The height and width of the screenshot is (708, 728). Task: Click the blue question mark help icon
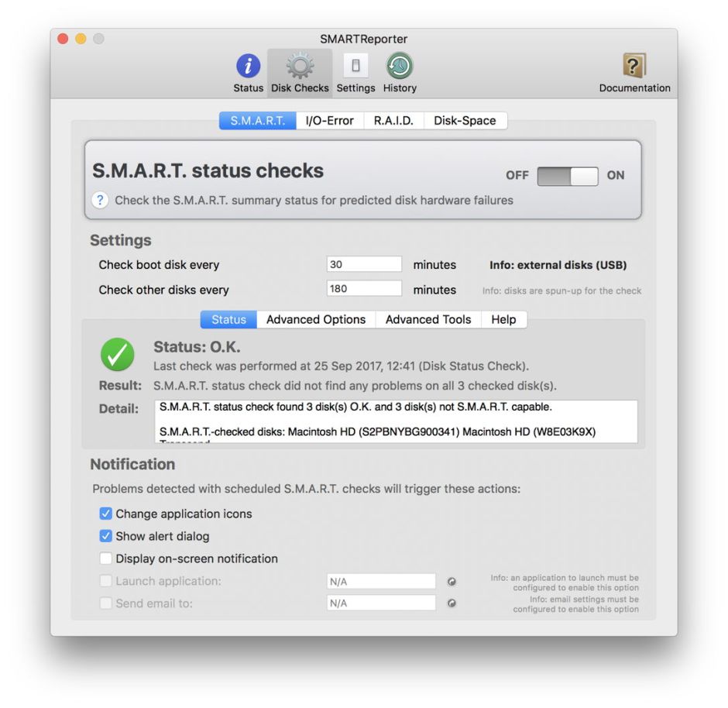pos(99,200)
